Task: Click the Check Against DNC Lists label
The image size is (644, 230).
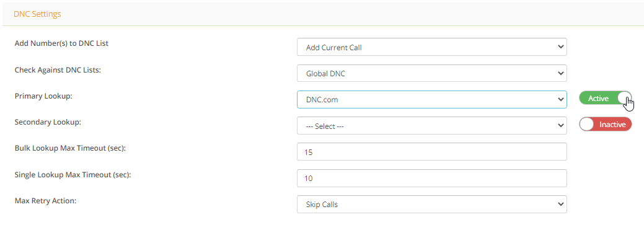Action: click(58, 70)
